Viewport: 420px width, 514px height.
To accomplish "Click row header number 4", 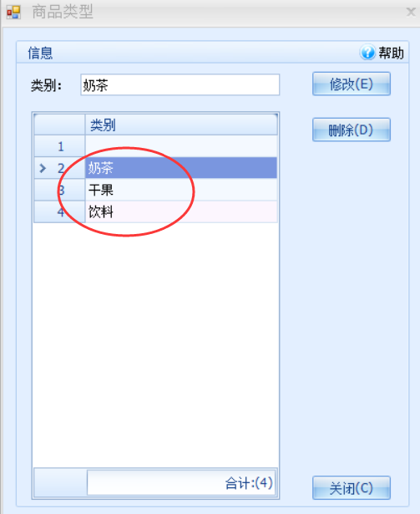I will click(59, 211).
